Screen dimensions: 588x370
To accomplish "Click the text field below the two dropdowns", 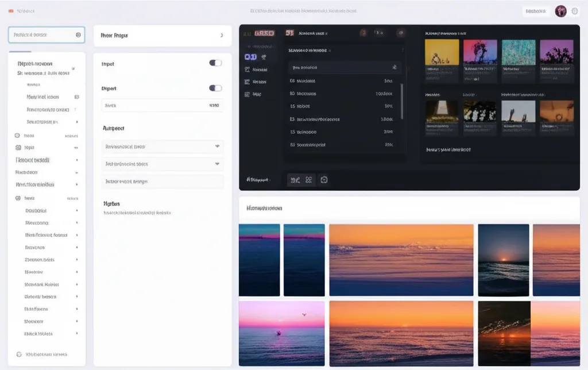I will click(163, 181).
